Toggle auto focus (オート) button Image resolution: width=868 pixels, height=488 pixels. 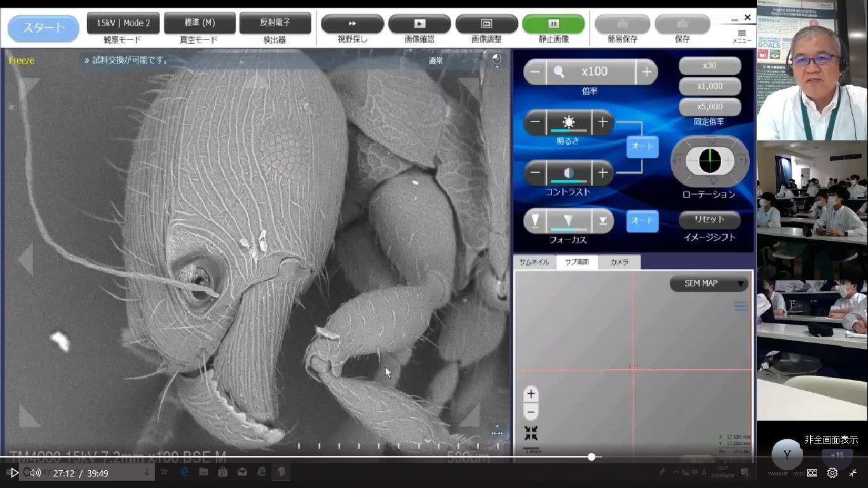(x=642, y=220)
